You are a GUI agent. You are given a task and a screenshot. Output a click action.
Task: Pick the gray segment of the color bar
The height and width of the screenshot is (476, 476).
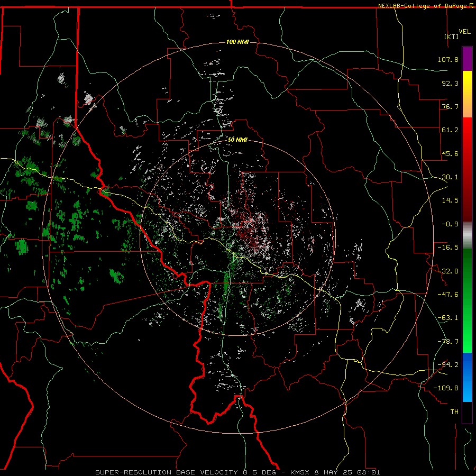tap(467, 235)
